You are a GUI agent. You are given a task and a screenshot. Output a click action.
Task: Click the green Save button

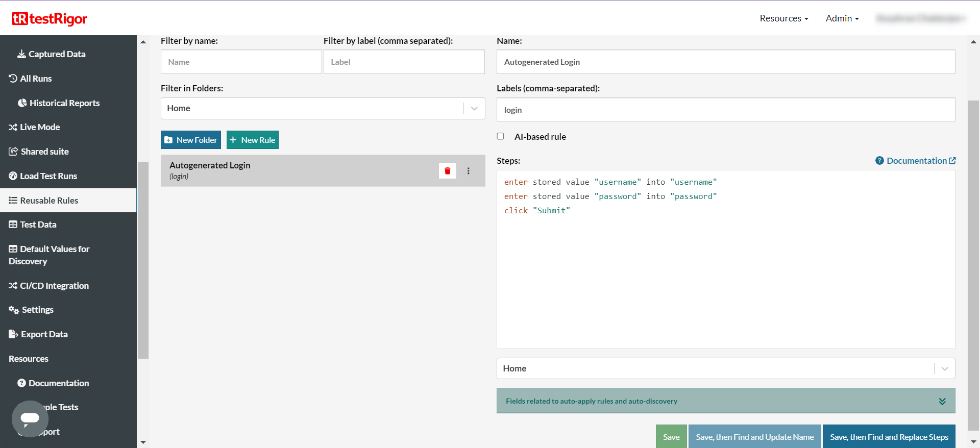671,437
